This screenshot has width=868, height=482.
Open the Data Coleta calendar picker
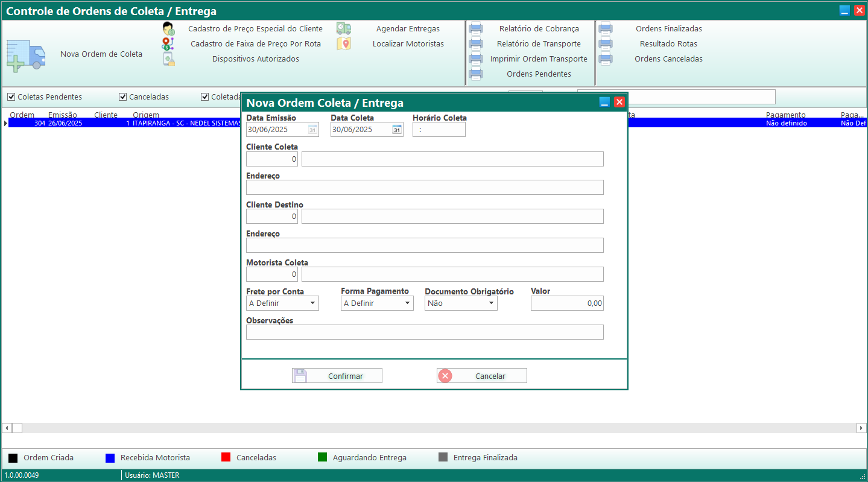pos(396,130)
